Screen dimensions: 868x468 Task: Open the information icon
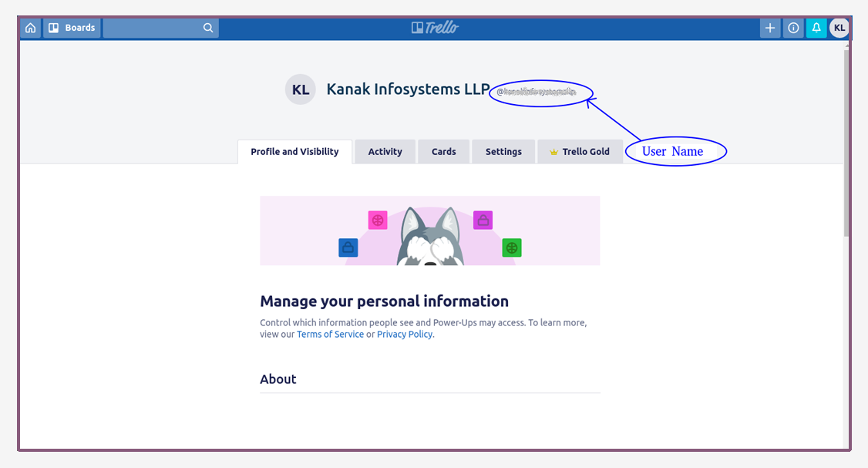[793, 28]
